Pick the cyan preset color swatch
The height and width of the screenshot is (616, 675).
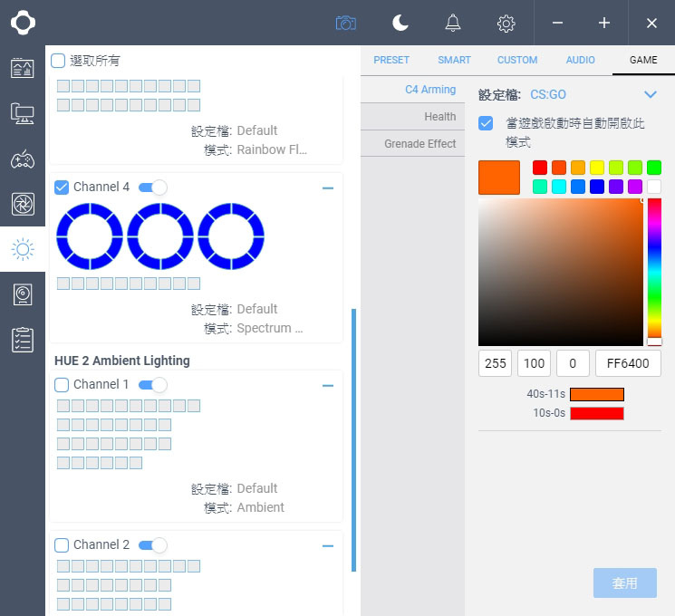point(559,187)
